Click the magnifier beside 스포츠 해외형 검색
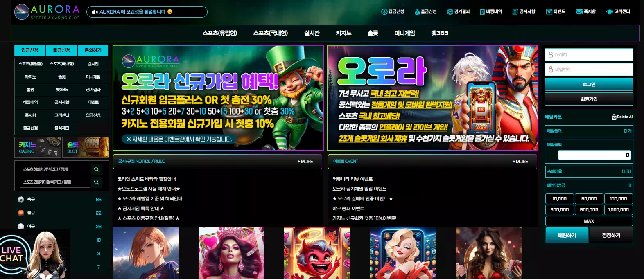Image resolution: width=644 pixels, height=279 pixels. click(97, 169)
